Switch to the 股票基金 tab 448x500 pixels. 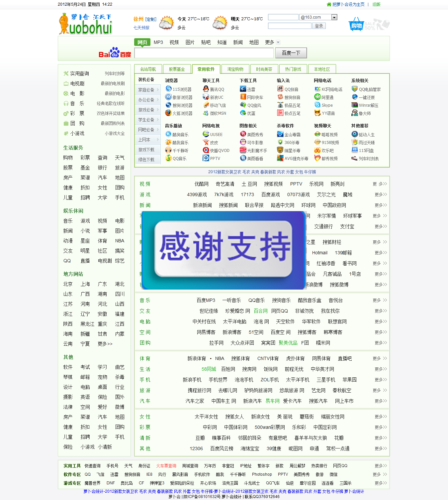click(x=177, y=69)
